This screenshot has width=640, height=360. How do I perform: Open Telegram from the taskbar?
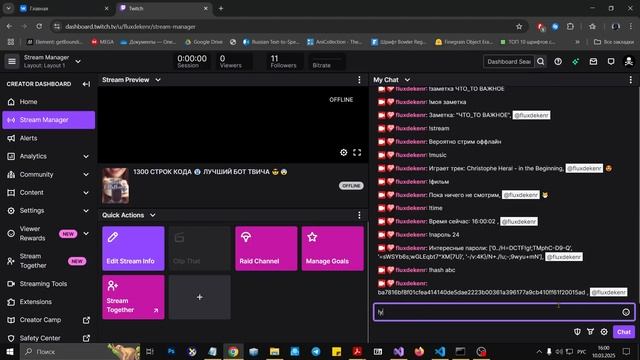point(316,351)
